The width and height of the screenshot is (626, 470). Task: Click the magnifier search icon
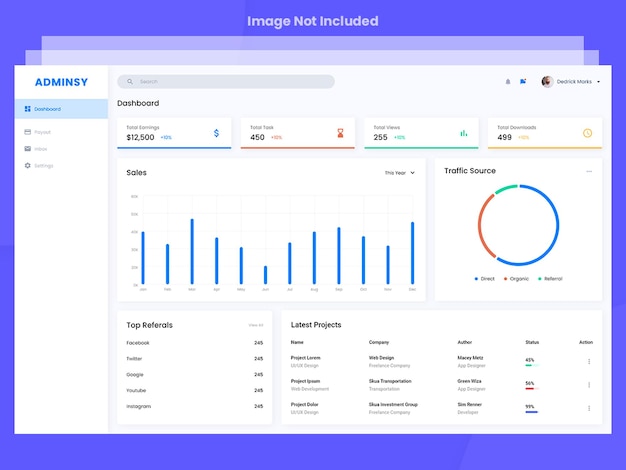pyautogui.click(x=130, y=81)
